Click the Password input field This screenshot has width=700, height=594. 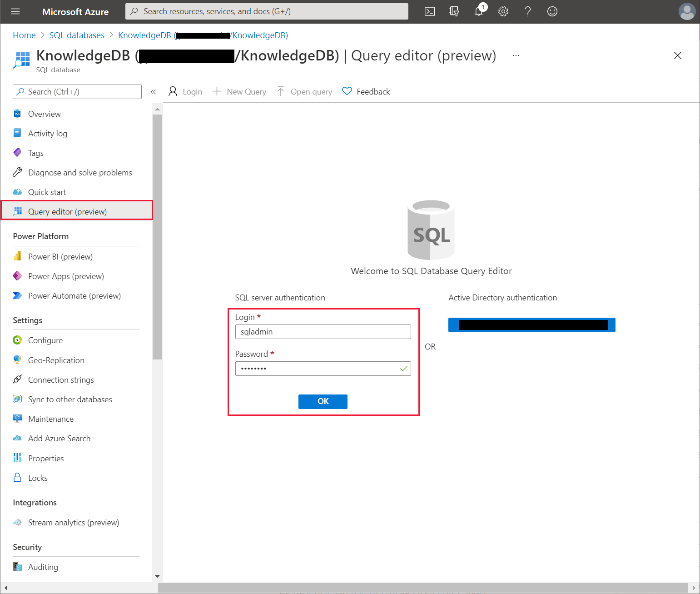point(323,369)
